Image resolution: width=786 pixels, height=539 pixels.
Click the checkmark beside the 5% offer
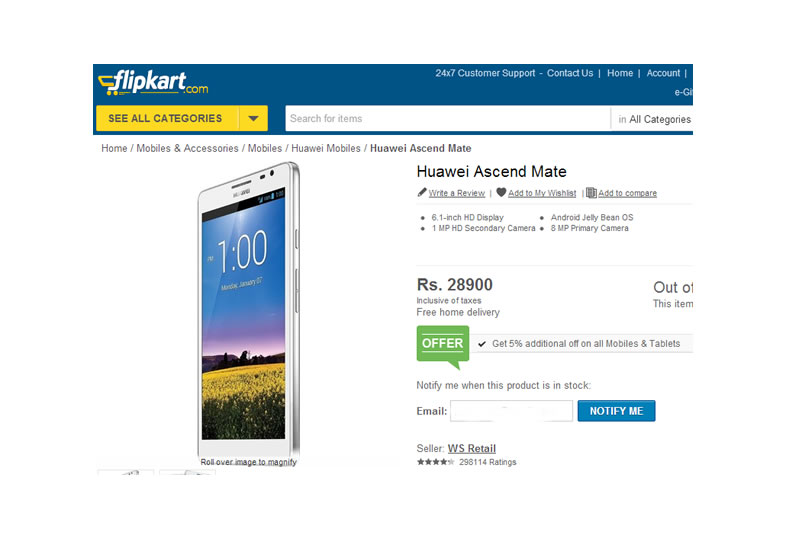482,344
